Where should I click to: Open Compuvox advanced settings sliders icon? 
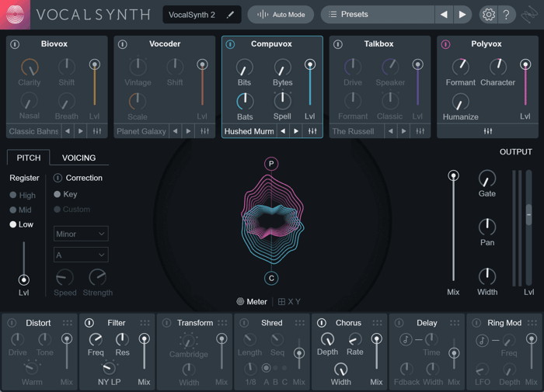pyautogui.click(x=312, y=131)
